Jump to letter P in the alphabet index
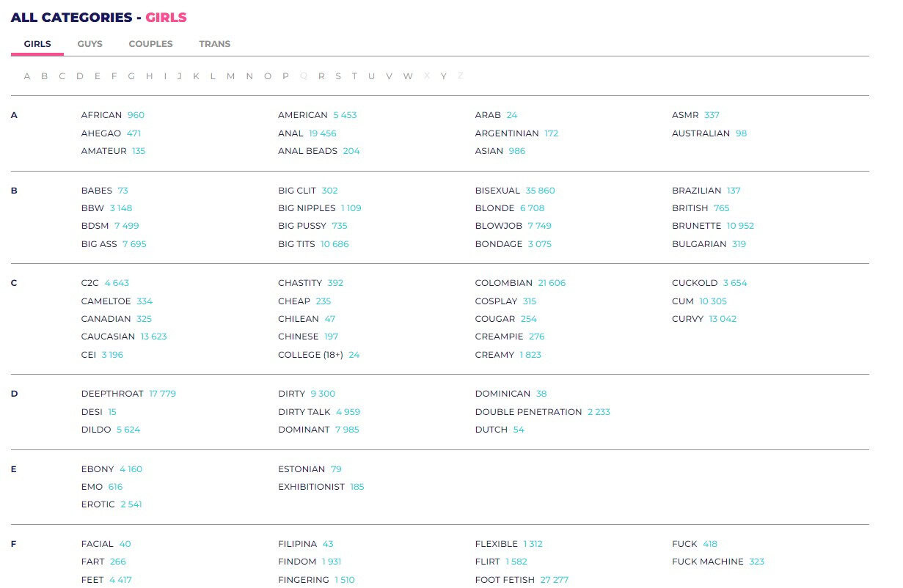The width and height of the screenshot is (903, 588). pyautogui.click(x=285, y=76)
